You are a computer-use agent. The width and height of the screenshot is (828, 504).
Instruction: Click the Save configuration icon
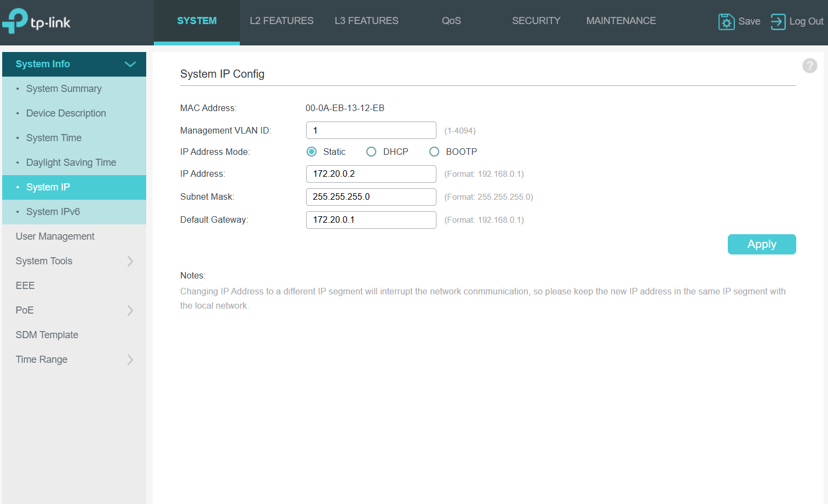726,21
